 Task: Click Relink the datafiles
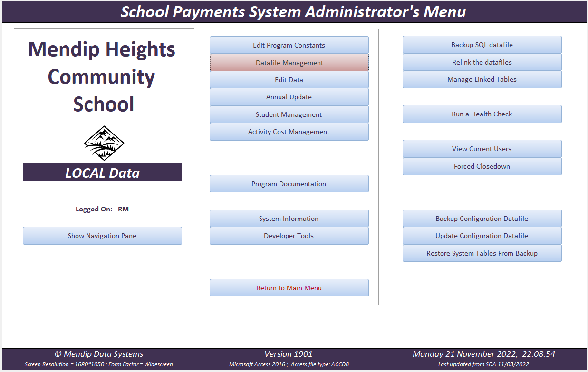pyautogui.click(x=482, y=62)
